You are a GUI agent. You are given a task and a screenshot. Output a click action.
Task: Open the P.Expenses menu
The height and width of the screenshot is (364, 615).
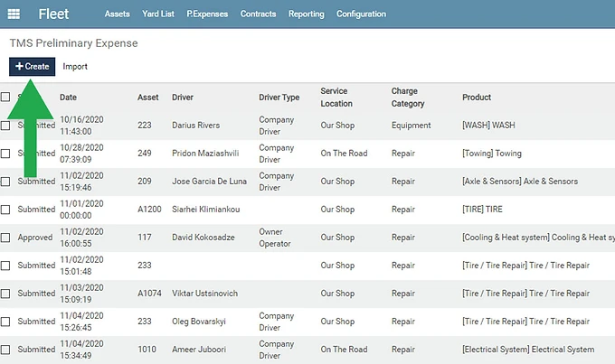point(207,14)
